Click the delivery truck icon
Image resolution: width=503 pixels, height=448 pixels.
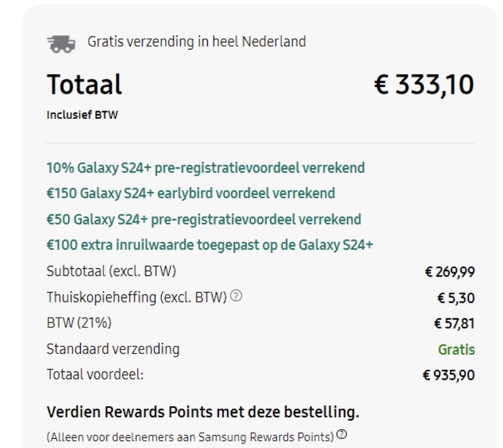click(61, 43)
